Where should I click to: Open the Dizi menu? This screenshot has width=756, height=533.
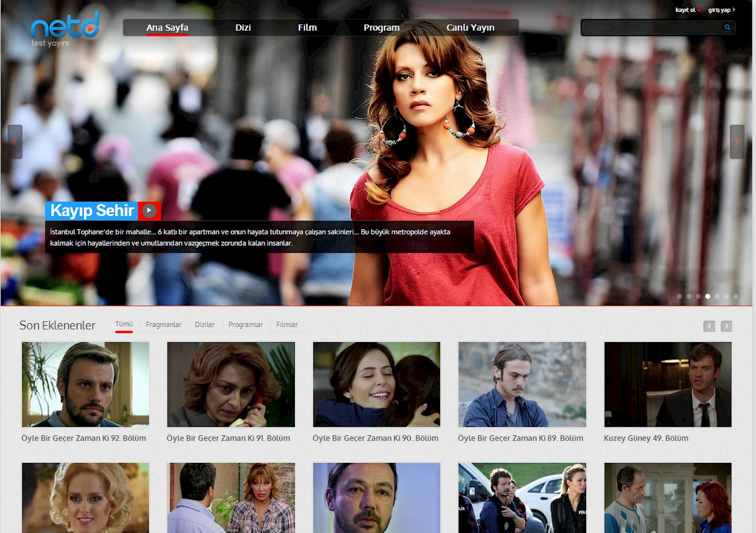pos(243,28)
